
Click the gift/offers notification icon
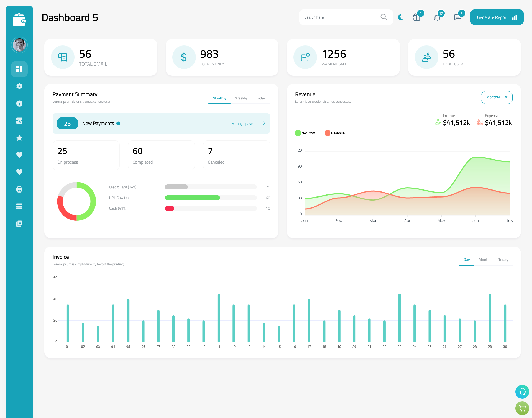(417, 17)
